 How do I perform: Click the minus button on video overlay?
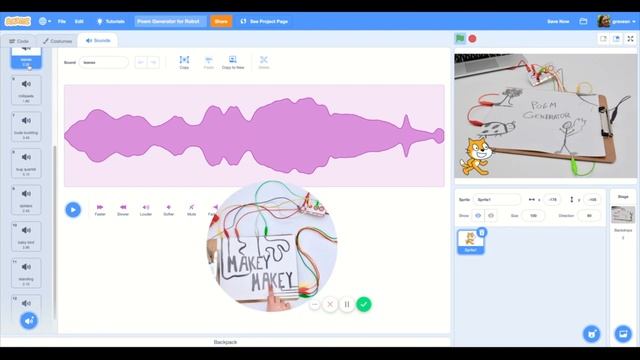point(314,304)
